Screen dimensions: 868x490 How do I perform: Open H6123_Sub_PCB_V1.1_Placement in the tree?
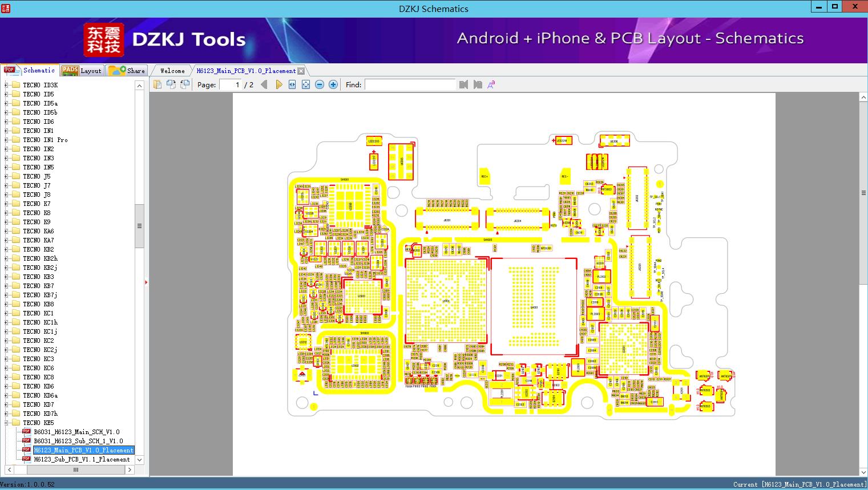[x=82, y=459]
